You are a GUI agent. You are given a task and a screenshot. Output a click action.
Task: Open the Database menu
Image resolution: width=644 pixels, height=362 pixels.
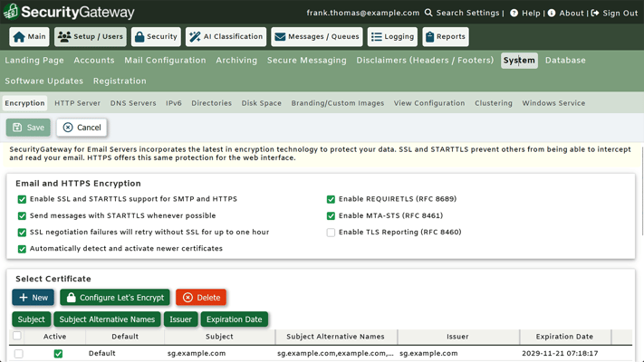coord(565,61)
